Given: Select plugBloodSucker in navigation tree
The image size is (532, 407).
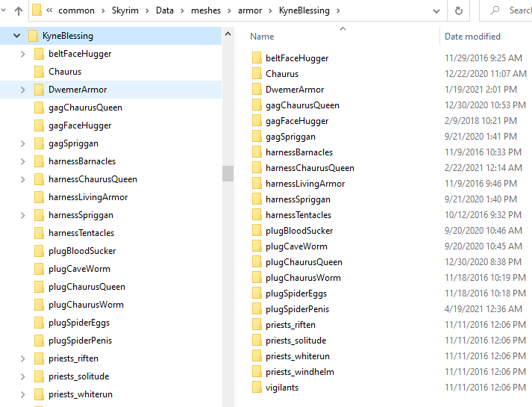Looking at the screenshot, I should click(x=82, y=251).
